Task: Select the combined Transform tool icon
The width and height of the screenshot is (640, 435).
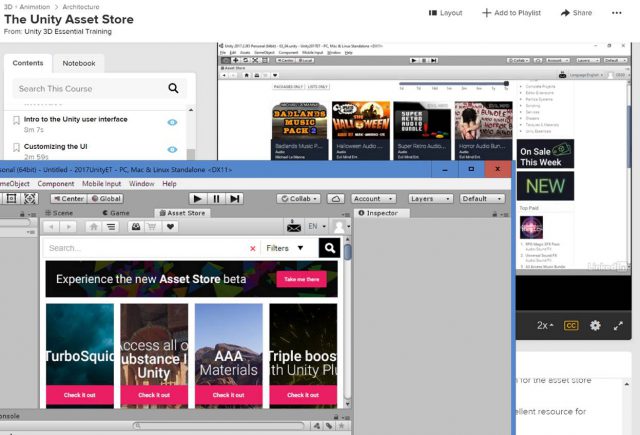Action: click(x=29, y=199)
